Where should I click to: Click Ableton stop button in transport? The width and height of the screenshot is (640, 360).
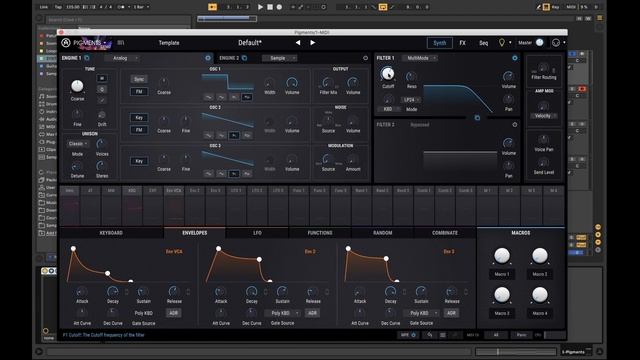[x=270, y=7]
